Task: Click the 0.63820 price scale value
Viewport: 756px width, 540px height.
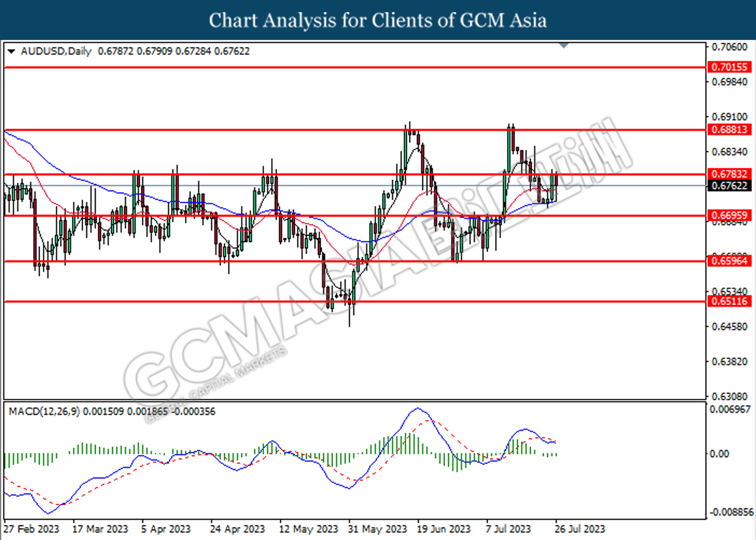Action: (x=729, y=362)
